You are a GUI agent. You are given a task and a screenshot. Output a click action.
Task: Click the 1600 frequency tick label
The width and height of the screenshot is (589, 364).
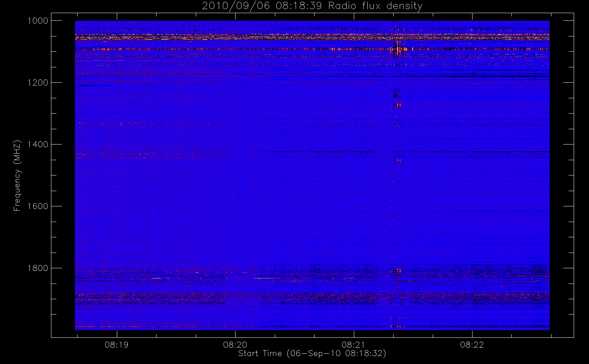(x=38, y=206)
